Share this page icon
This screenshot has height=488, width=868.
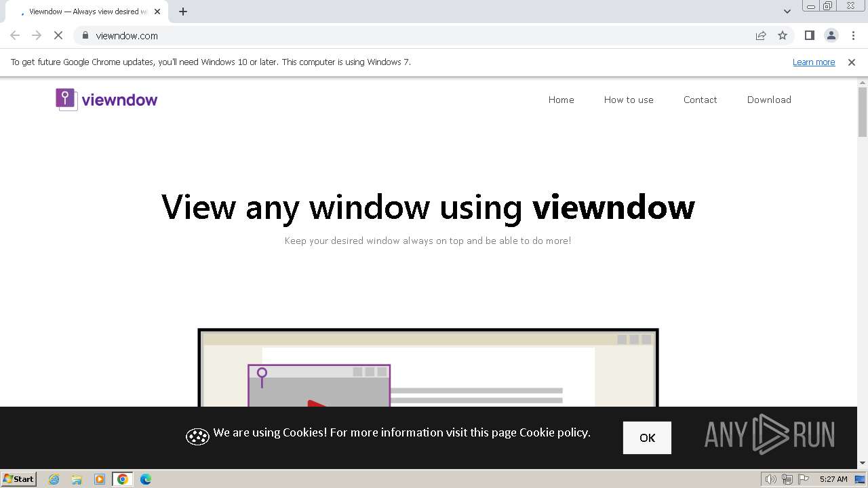click(x=761, y=35)
